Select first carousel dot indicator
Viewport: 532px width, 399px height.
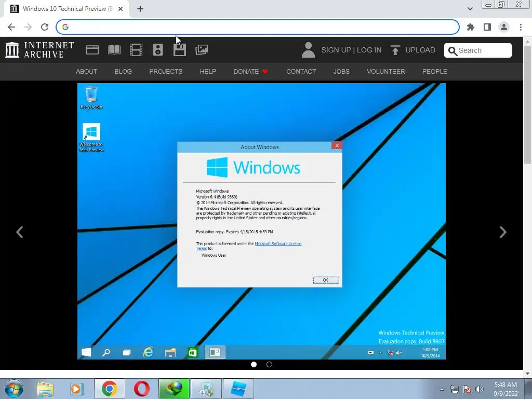(254, 364)
